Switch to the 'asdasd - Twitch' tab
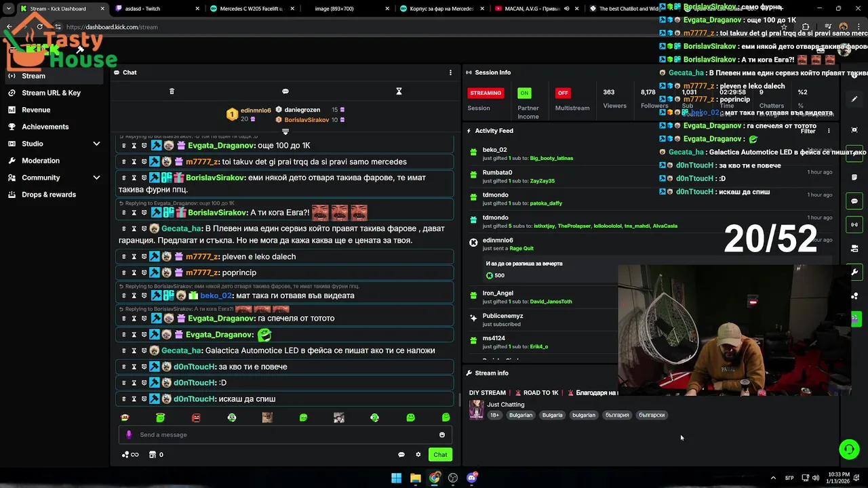This screenshot has height=488, width=868. click(x=156, y=9)
